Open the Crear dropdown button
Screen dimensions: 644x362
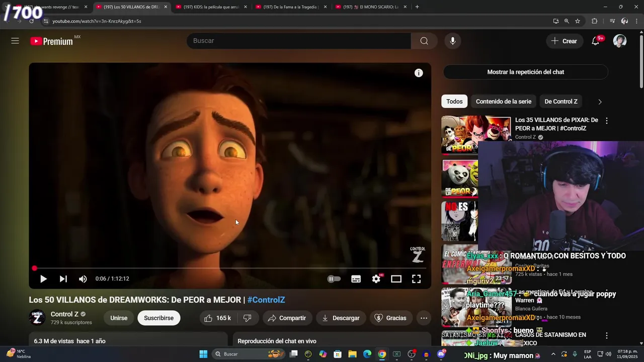(x=564, y=41)
